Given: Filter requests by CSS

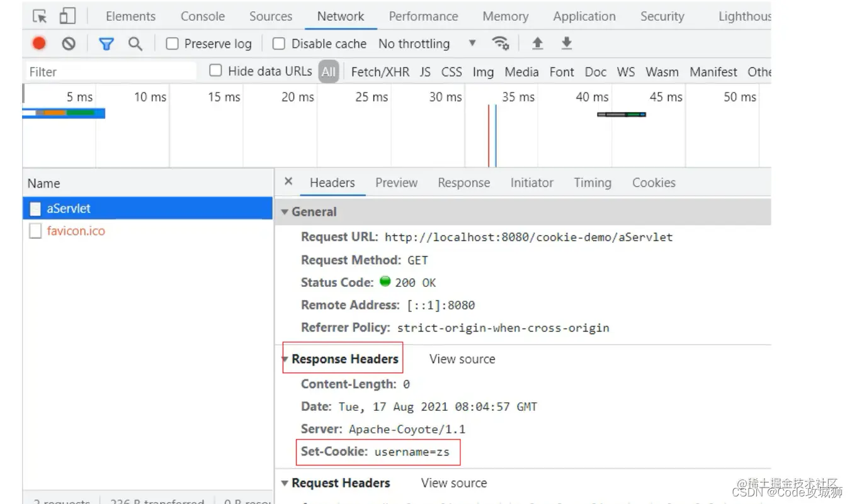Looking at the screenshot, I should click(x=452, y=72).
